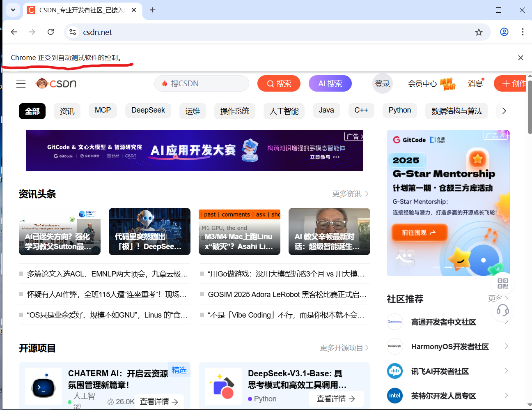Switch to the DeepSeek tab

tap(148, 110)
